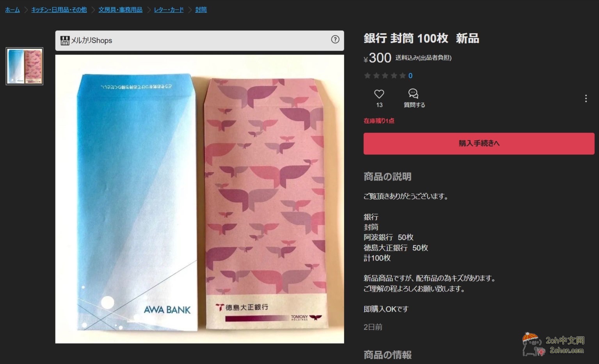Select the 封筒 breadcrumb link
599x364 pixels.
click(x=201, y=10)
